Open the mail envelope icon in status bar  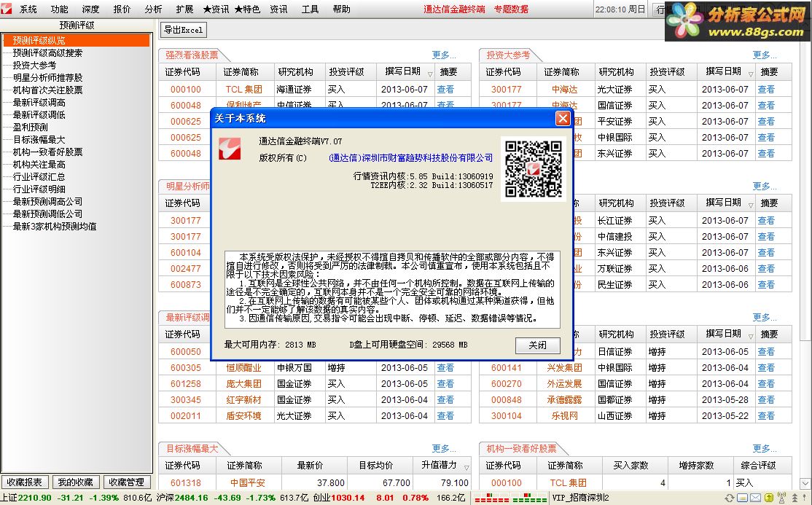756,498
